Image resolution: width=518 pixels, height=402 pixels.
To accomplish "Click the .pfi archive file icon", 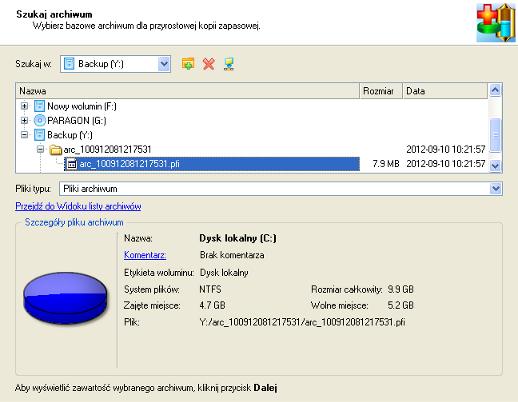I will tap(71, 164).
